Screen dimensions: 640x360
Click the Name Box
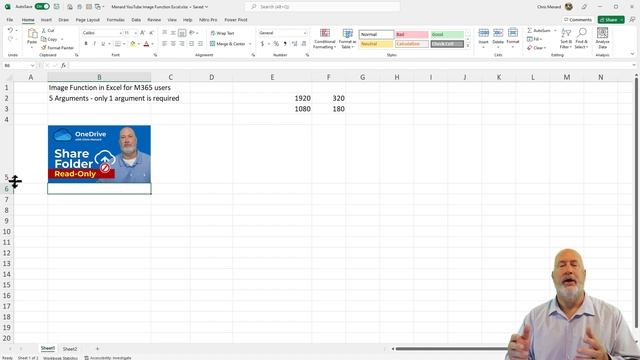tap(19, 65)
